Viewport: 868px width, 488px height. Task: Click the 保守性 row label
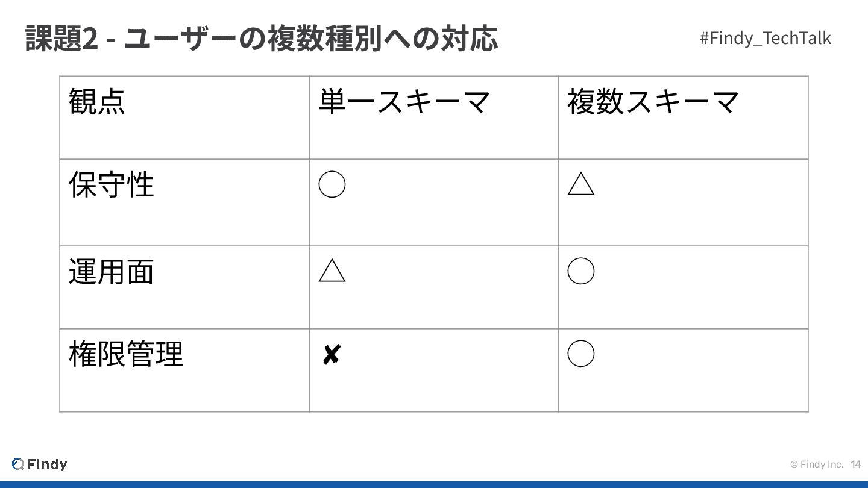point(112,184)
